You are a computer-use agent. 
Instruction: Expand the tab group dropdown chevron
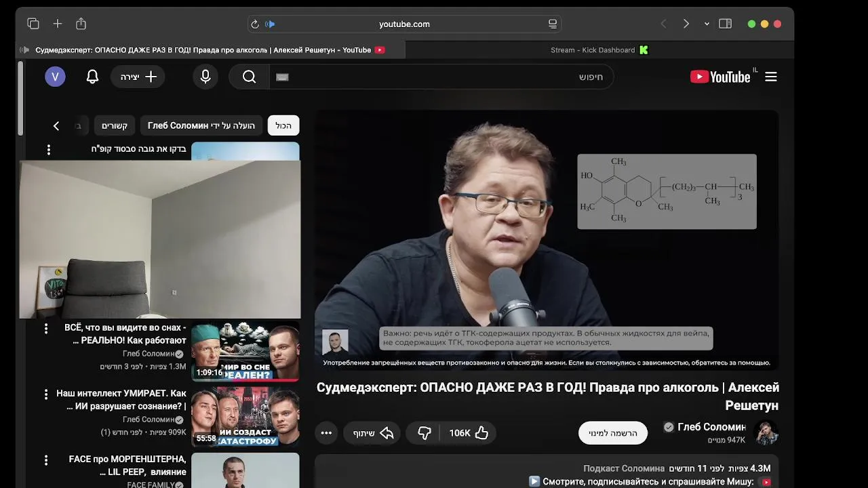point(707,24)
